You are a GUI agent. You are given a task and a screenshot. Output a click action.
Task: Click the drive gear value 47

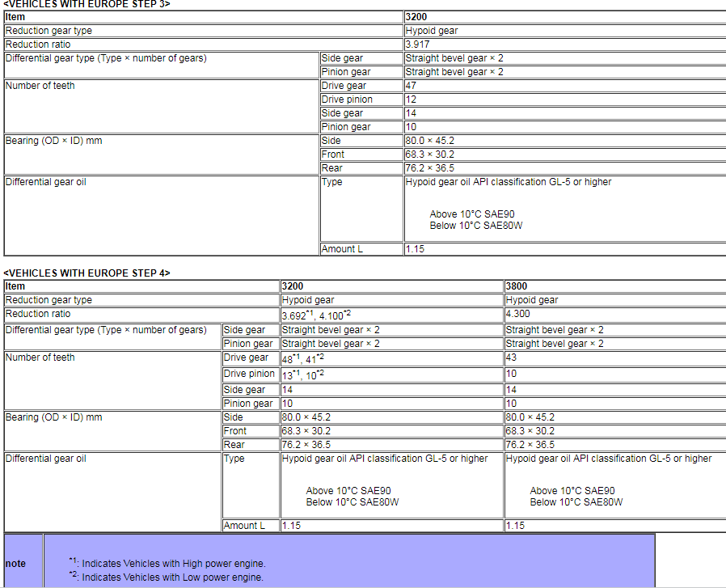411,86
